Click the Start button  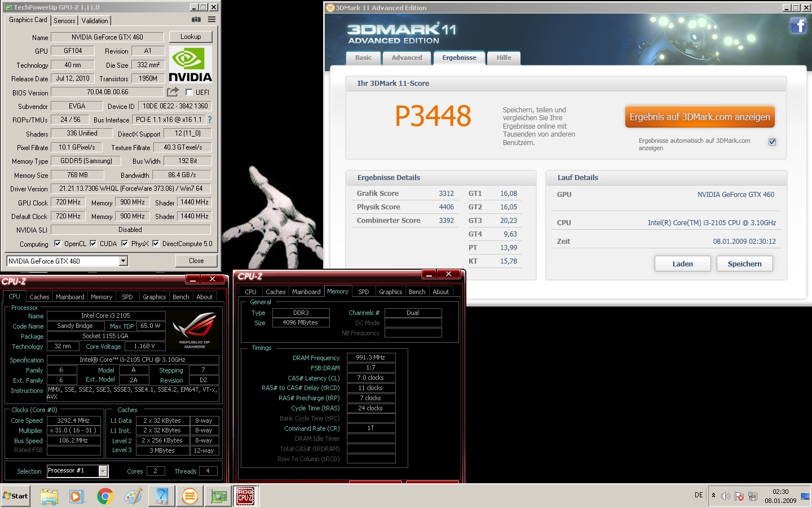coord(16,496)
